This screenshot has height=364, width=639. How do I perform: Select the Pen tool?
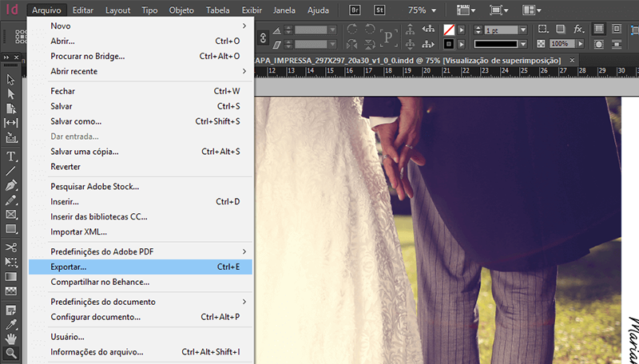pyautogui.click(x=11, y=185)
